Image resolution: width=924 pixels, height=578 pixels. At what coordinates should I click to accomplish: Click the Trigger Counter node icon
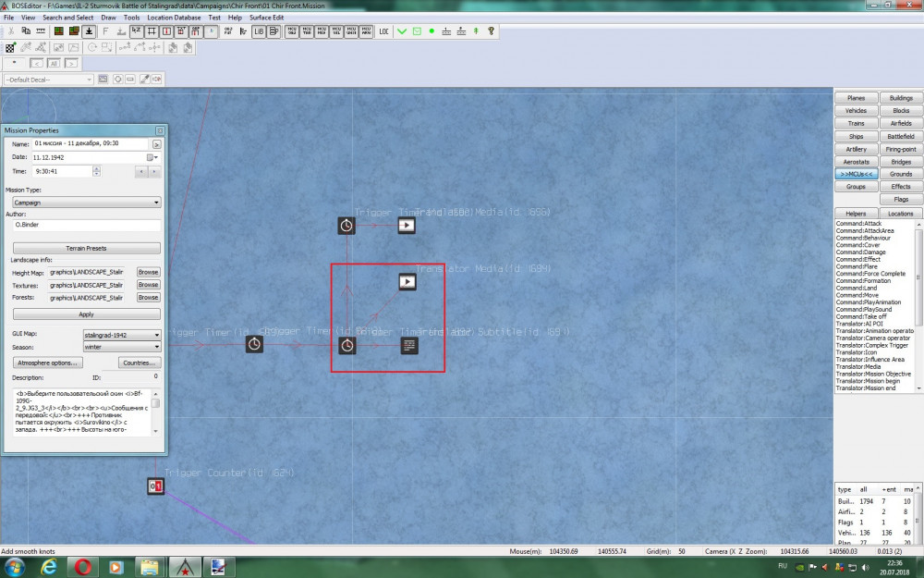point(155,486)
